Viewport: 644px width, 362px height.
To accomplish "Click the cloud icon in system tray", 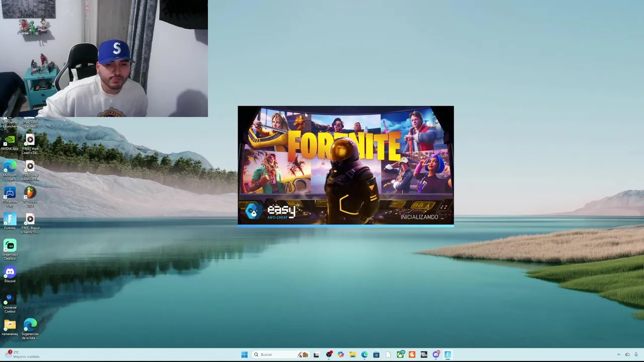I will click(x=627, y=354).
